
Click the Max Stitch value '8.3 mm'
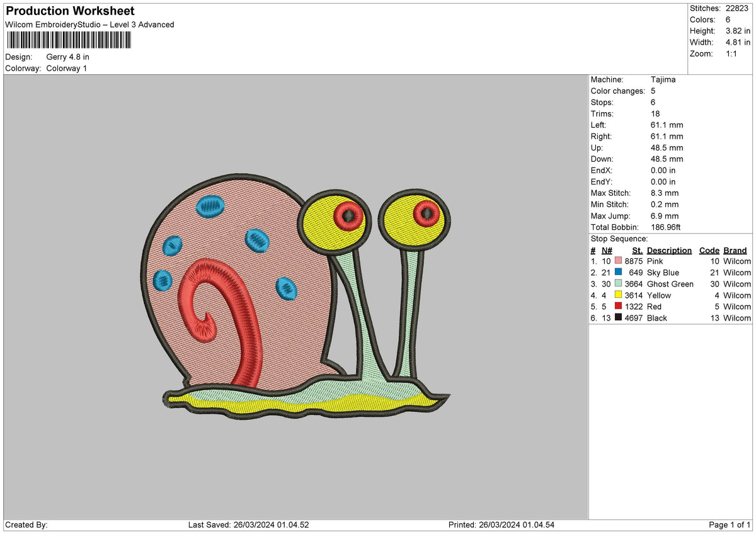665,193
